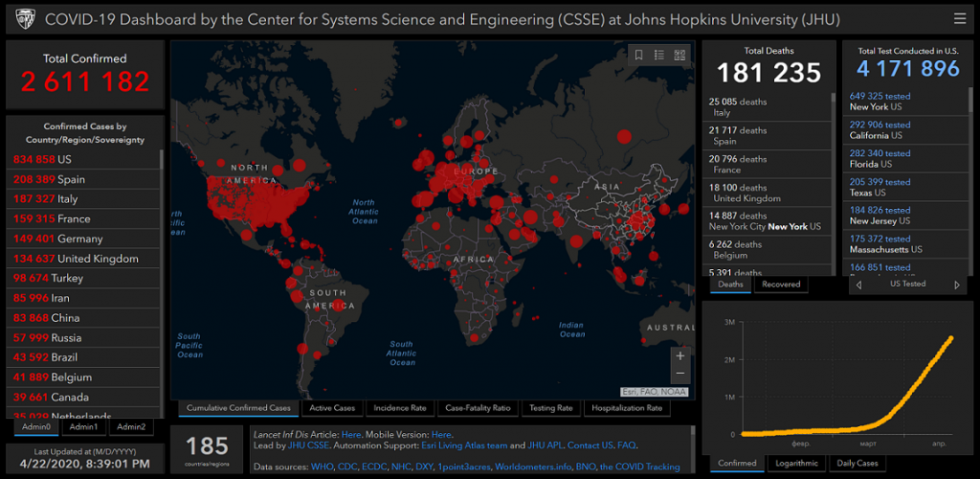Select the 43 592 Brazil row

(84, 357)
